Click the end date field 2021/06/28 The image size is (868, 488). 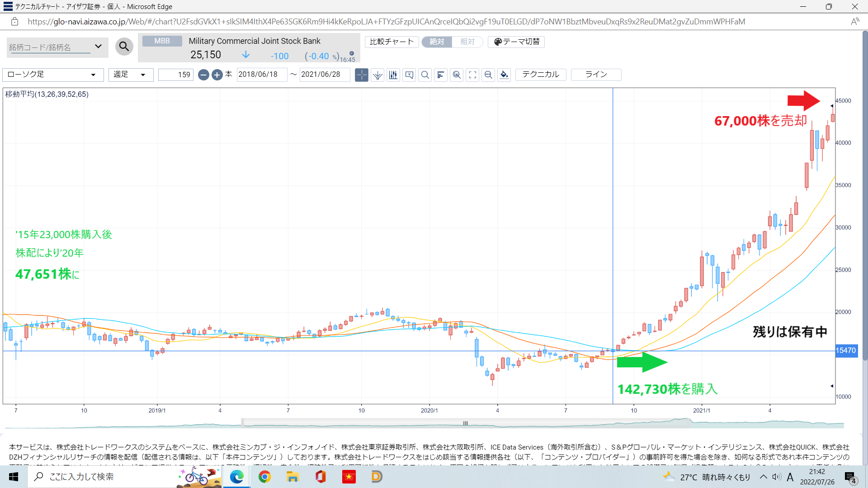pyautogui.click(x=325, y=75)
